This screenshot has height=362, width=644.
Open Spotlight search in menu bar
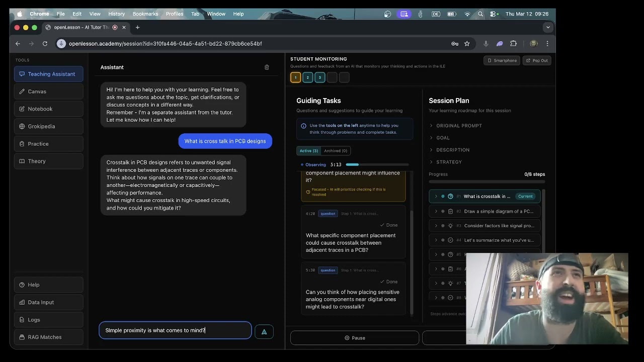tap(480, 14)
